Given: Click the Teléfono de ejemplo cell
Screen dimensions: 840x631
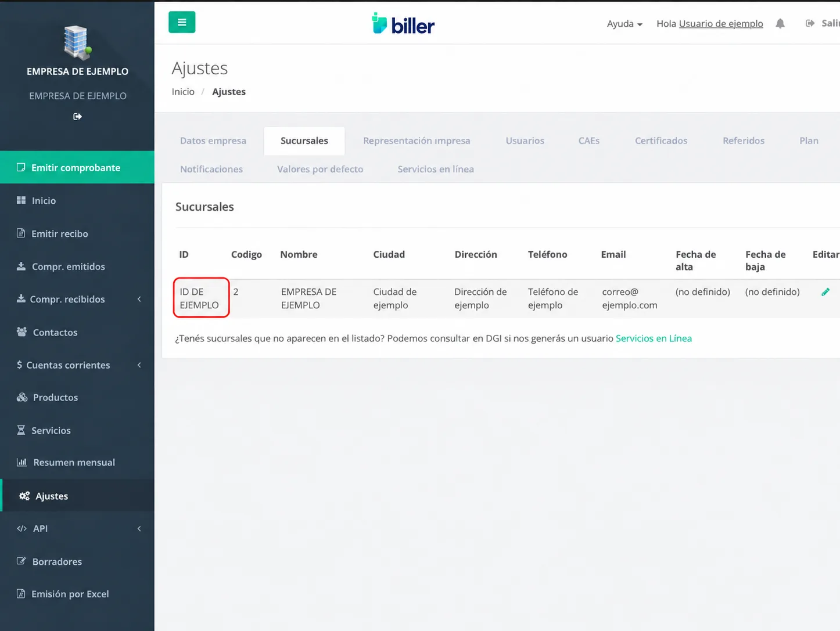Looking at the screenshot, I should tap(553, 298).
